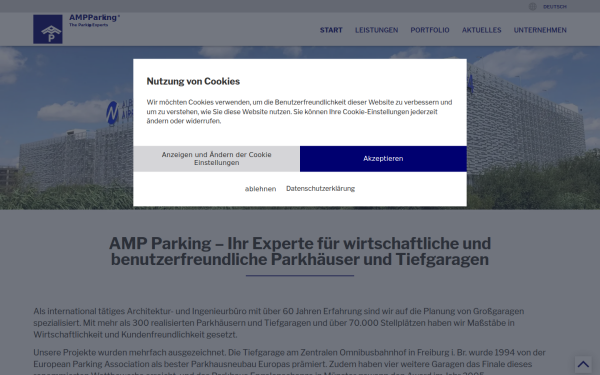Open the DEUTSCH language selector
600x375 pixels.
coord(555,7)
